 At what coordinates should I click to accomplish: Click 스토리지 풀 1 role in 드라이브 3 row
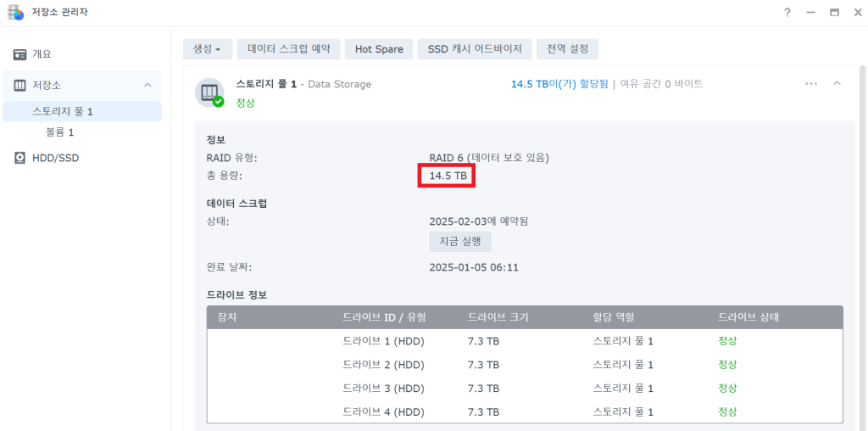[x=623, y=389]
